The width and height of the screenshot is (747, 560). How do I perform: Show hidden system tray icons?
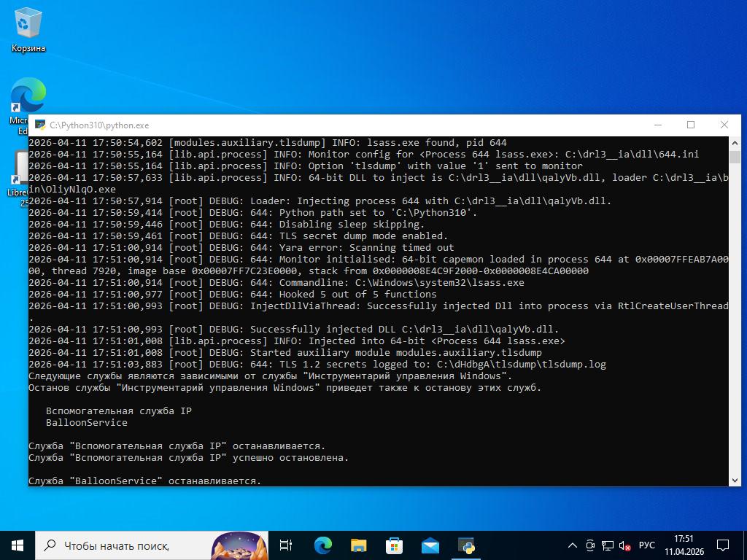[573, 545]
